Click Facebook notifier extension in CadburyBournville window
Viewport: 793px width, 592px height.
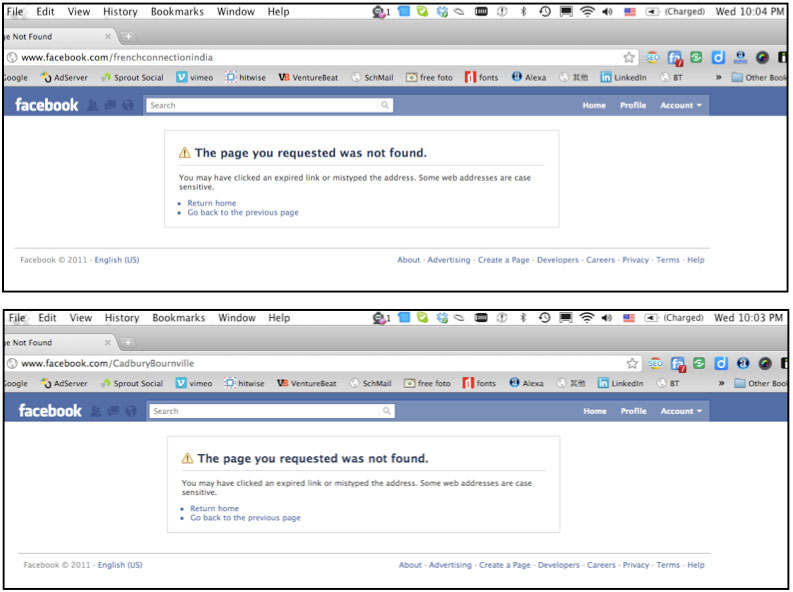678,364
